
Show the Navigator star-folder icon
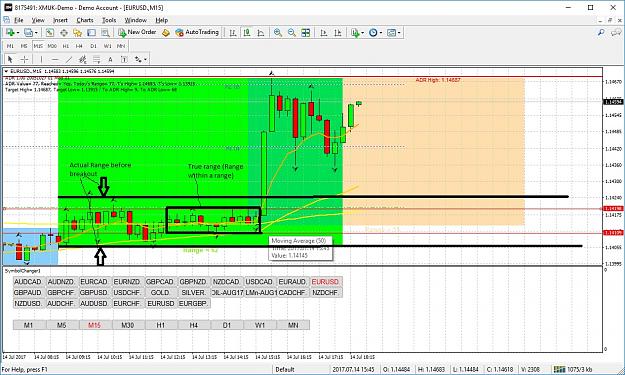point(77,33)
